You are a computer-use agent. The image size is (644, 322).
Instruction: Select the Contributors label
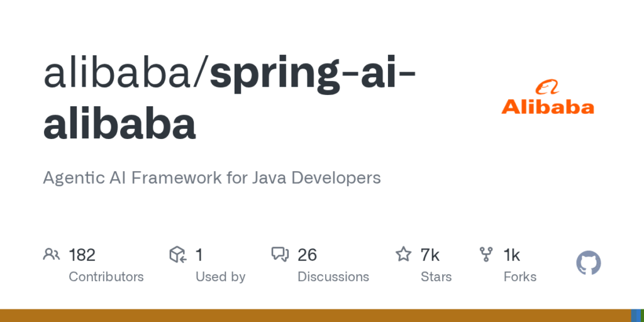click(106, 277)
